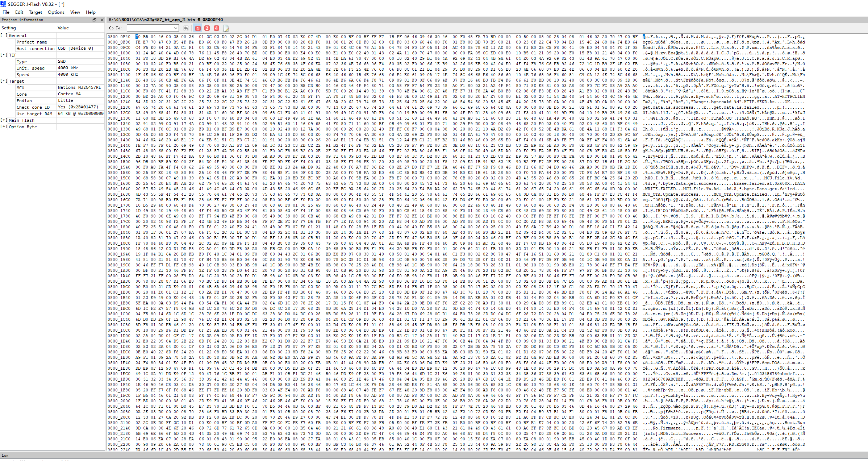Click the J-Flash application logo icon
The height and width of the screenshot is (461, 868).
tap(3, 4)
